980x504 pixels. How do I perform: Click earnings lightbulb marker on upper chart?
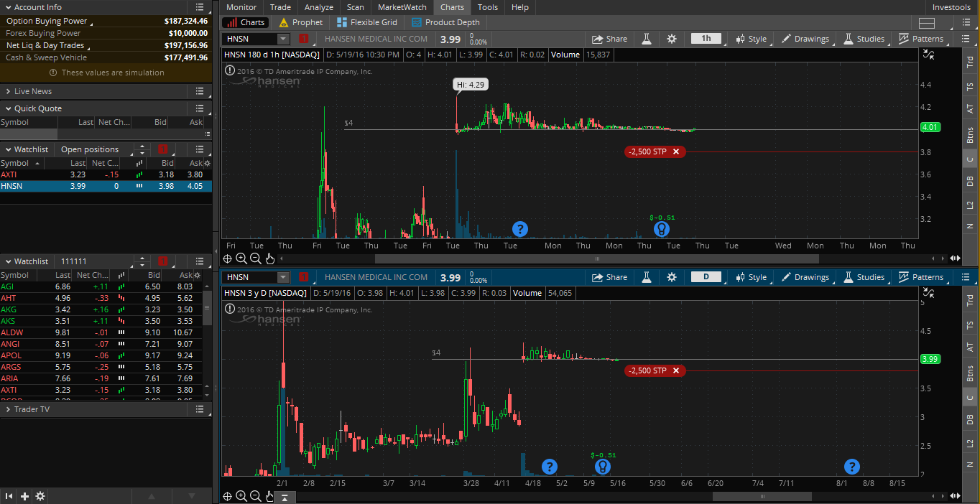[x=661, y=229]
